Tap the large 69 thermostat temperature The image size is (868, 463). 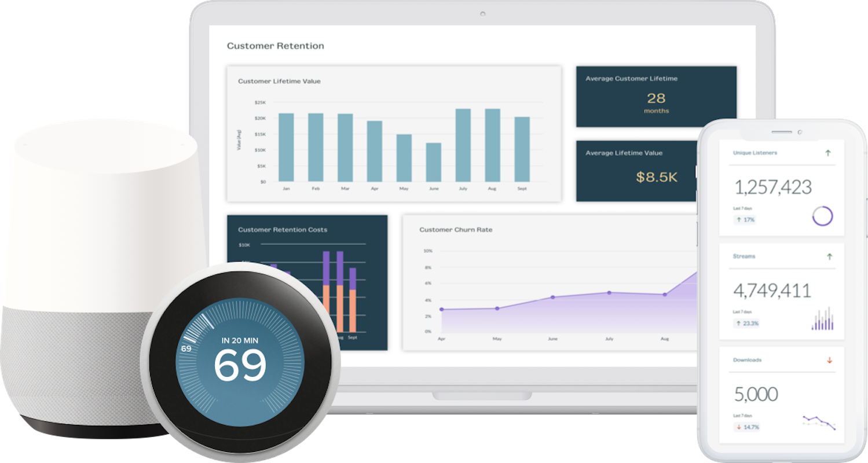coord(240,366)
